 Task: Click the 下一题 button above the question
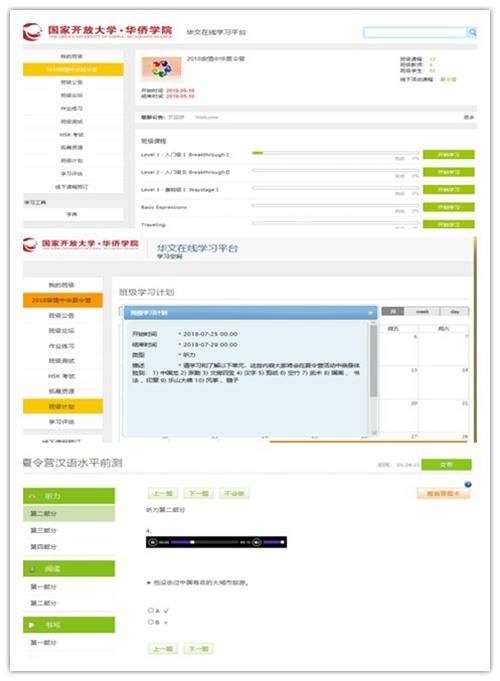point(199,493)
